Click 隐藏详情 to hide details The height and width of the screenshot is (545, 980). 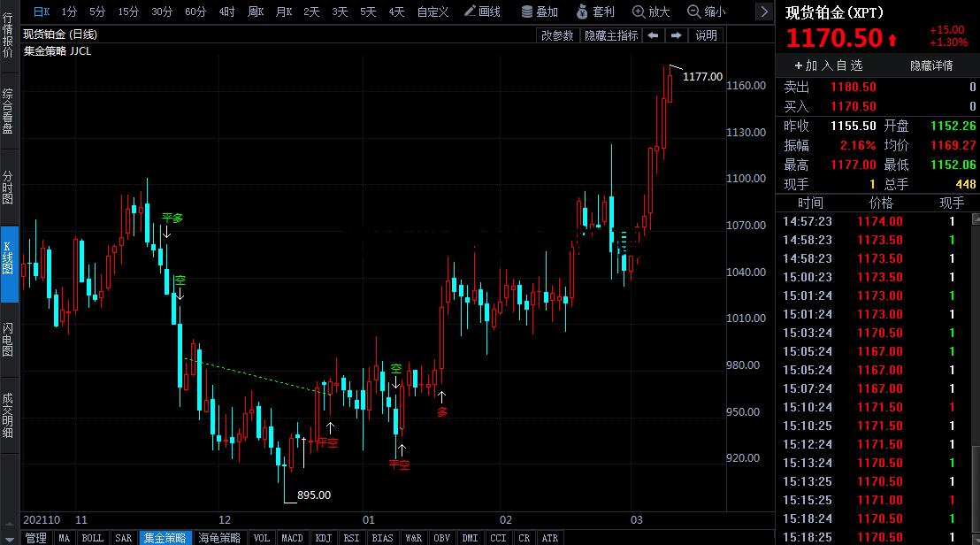[x=931, y=65]
